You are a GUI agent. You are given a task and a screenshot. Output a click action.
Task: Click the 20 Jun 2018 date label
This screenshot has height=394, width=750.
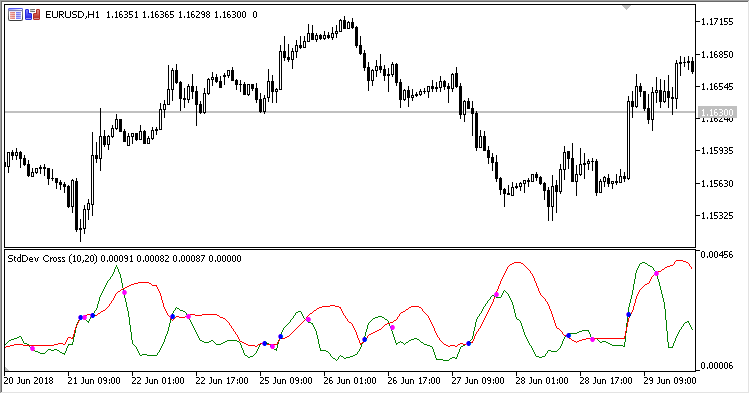28,381
